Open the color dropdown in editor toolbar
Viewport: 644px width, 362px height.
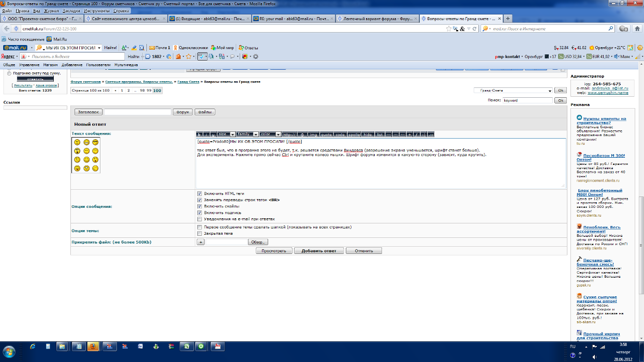(x=270, y=134)
